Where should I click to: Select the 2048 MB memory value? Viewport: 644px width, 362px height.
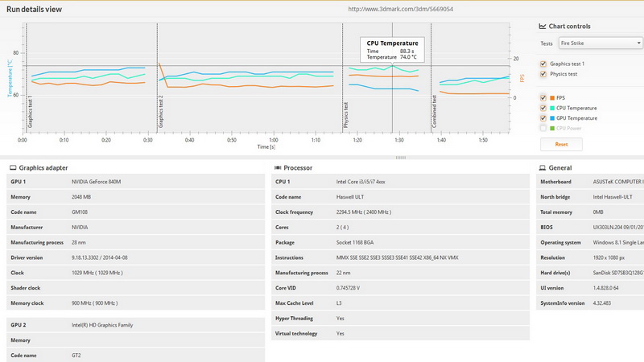pos(81,197)
